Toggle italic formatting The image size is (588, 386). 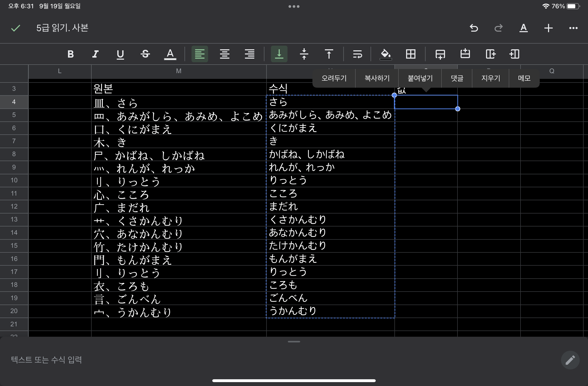[x=95, y=54]
